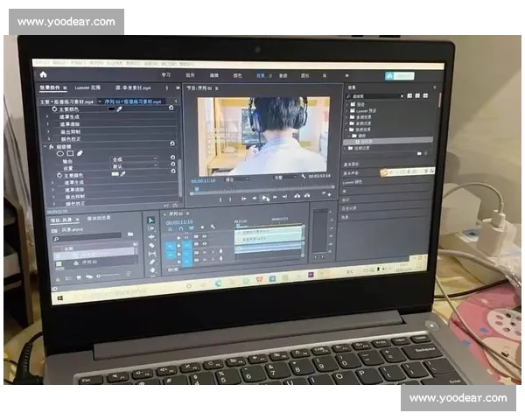Image resolution: width=525 pixels, height=420 pixels.
Task: Toggle stopwatch on lower 主要颜色
Action: pyautogui.click(x=59, y=175)
